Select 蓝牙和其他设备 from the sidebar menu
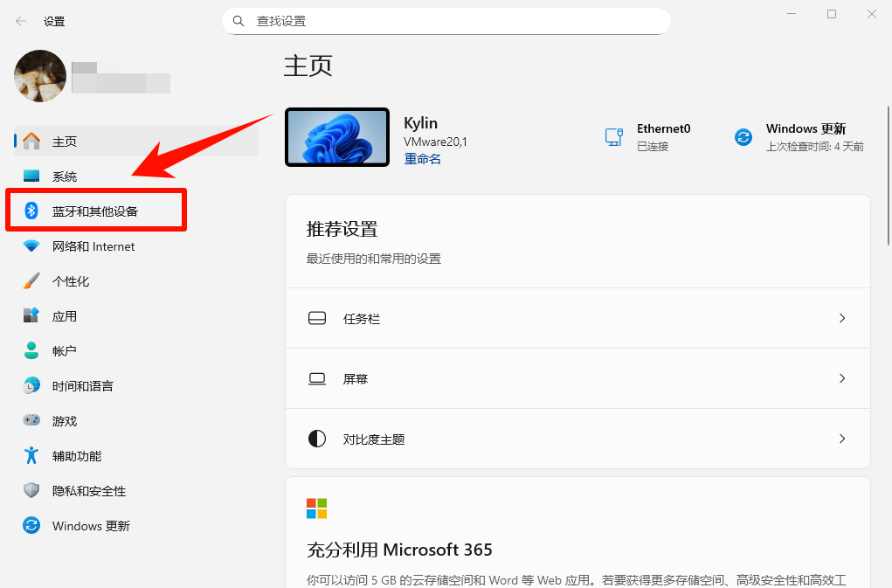This screenshot has height=588, width=892. click(96, 210)
